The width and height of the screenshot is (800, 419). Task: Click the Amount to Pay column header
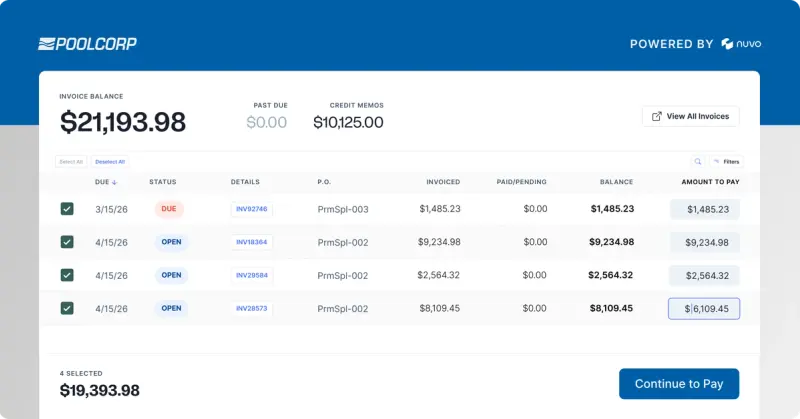[x=710, y=182]
